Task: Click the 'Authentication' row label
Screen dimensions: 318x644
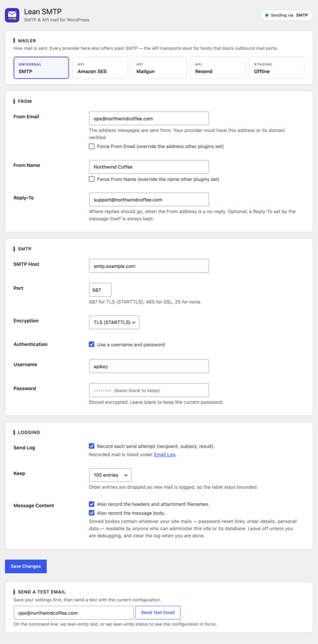Action: pos(31,345)
